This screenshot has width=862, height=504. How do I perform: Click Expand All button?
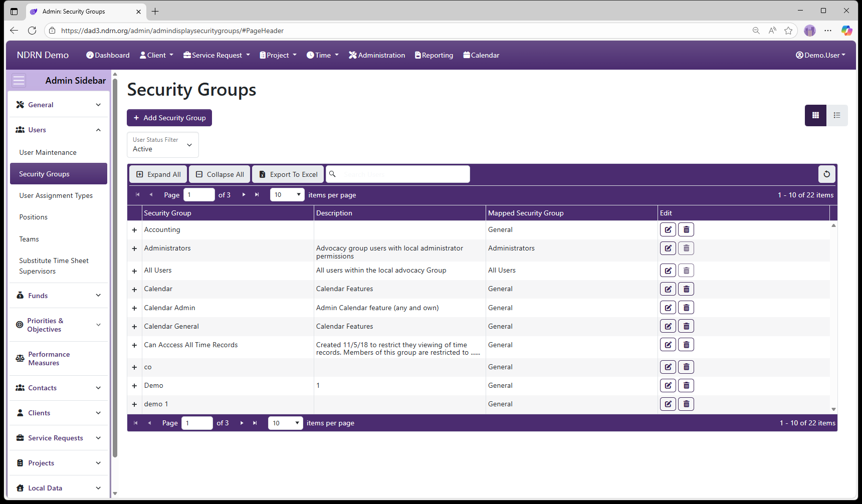158,174
